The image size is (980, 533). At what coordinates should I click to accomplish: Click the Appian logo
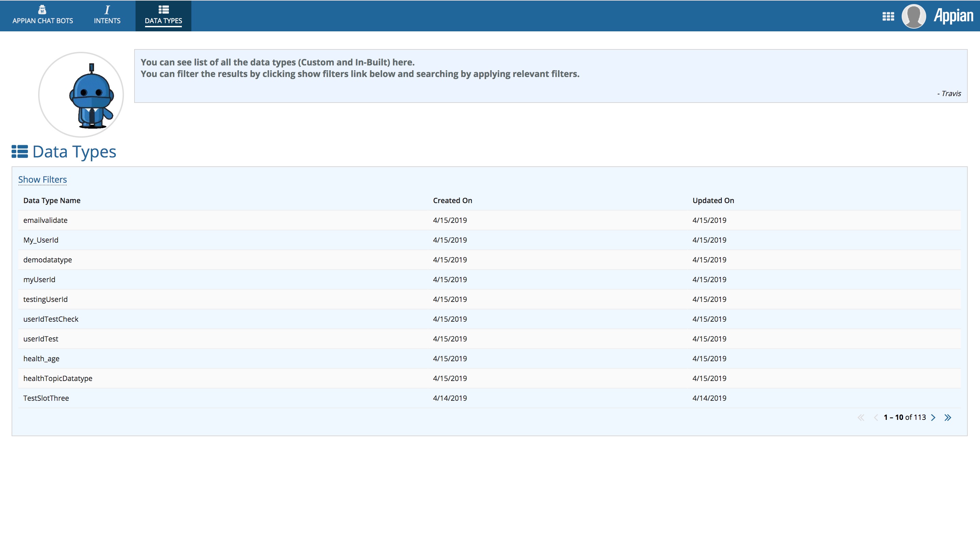click(953, 16)
